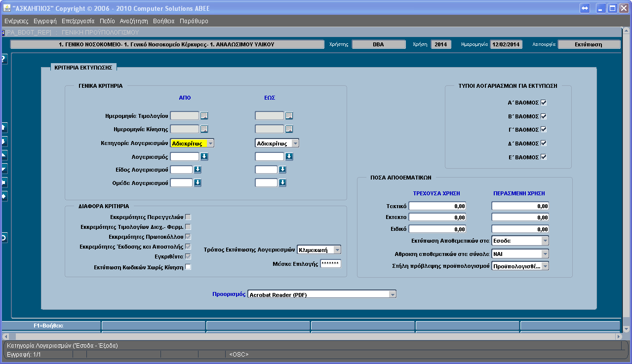Image resolution: width=632 pixels, height=364 pixels.
Task: Open value list for Λογαριασμός 'ΑΠΟ' field
Action: pyautogui.click(x=204, y=157)
